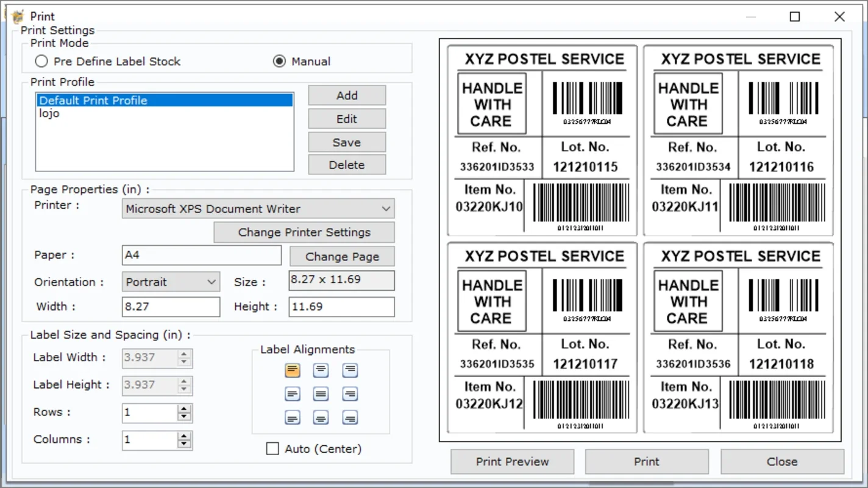
Task: Open Print Preview
Action: click(513, 462)
